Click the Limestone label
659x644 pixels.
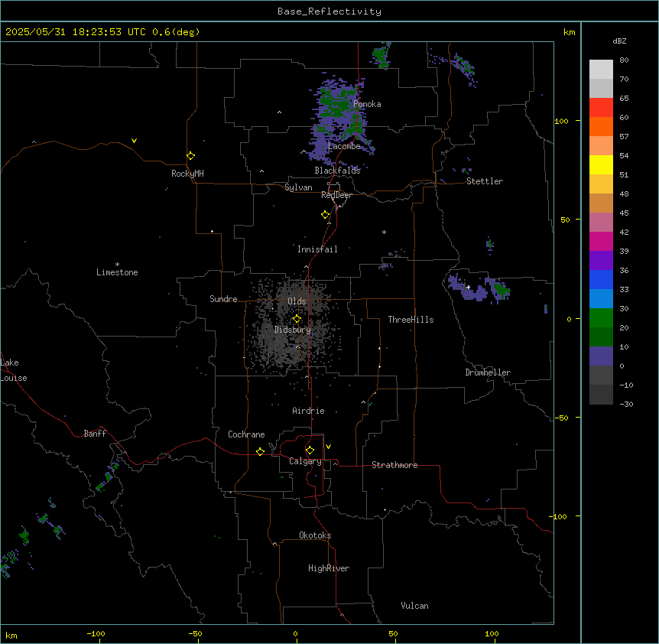(x=117, y=272)
